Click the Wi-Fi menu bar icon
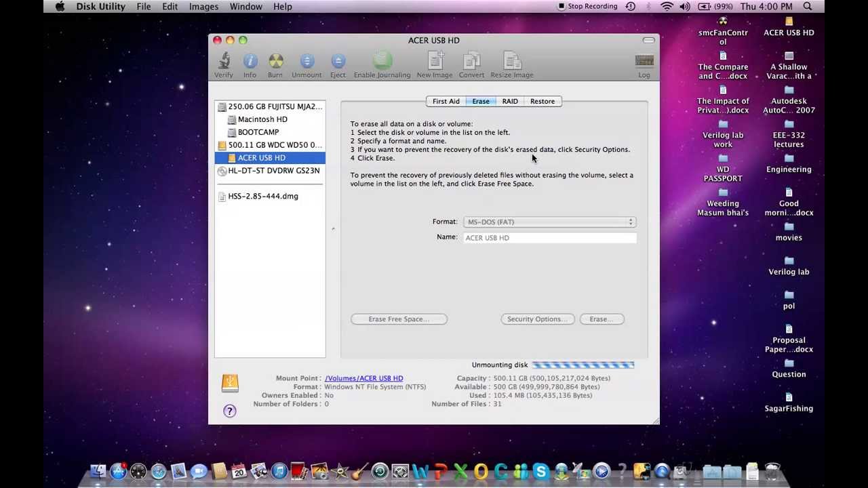The height and width of the screenshot is (488, 868). point(667,6)
